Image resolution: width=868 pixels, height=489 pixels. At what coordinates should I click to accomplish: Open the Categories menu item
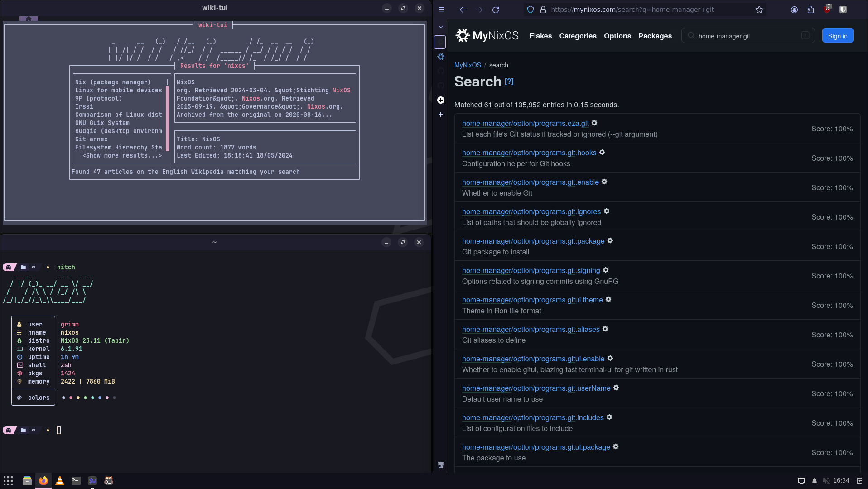[x=578, y=36]
